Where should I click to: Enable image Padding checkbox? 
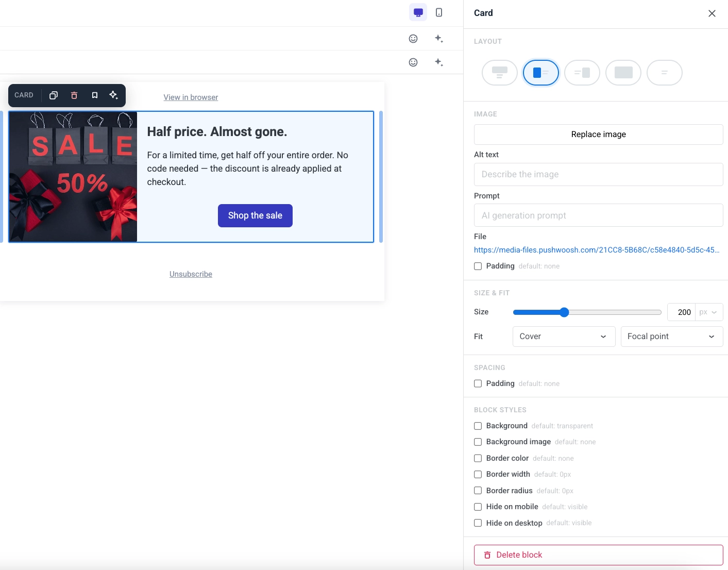(478, 266)
